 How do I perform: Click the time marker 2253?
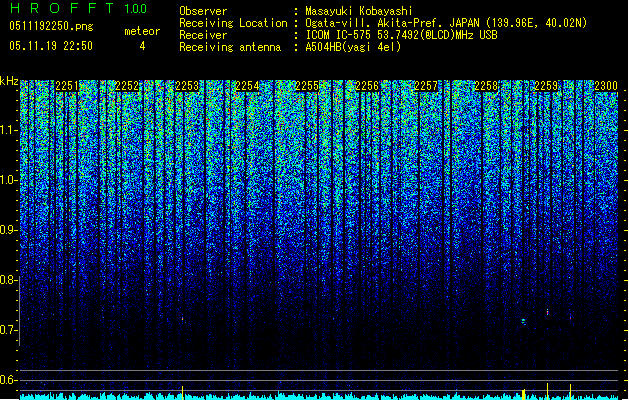(x=187, y=86)
